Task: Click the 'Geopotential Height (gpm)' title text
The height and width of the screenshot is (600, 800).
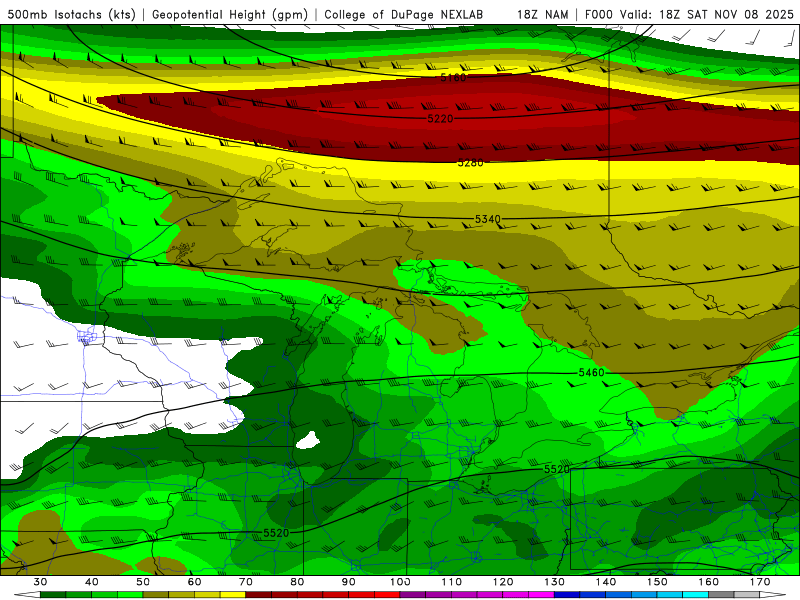Action: (x=230, y=14)
